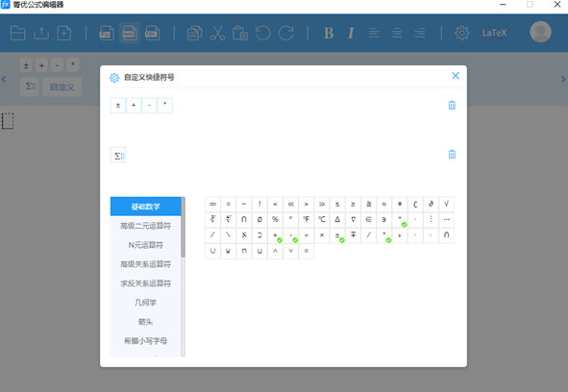Add the °C Celsius symbol
The height and width of the screenshot is (392, 568).
322,220
